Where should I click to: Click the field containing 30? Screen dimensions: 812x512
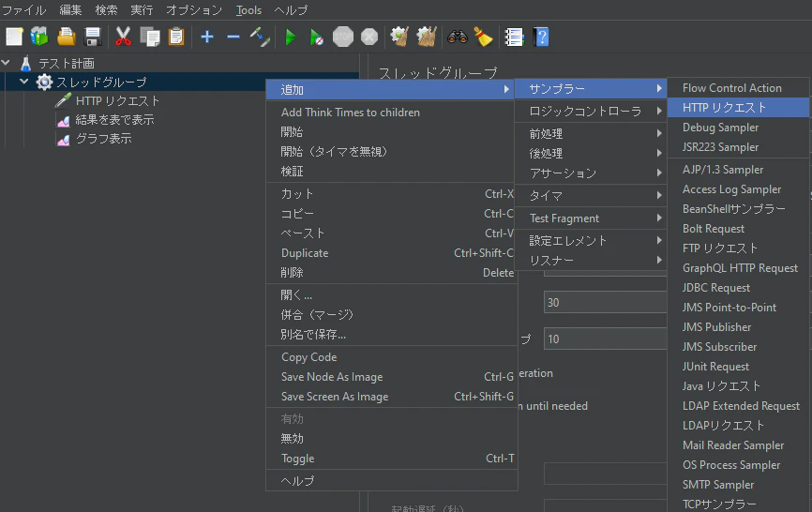(x=605, y=302)
